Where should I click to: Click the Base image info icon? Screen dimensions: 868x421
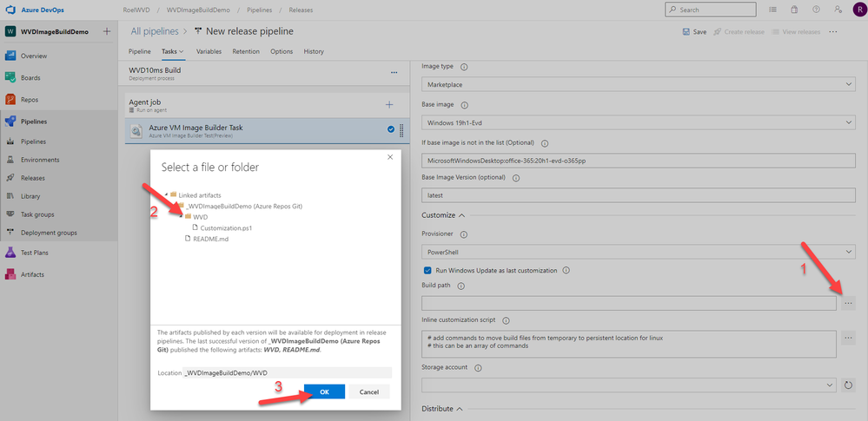point(464,104)
